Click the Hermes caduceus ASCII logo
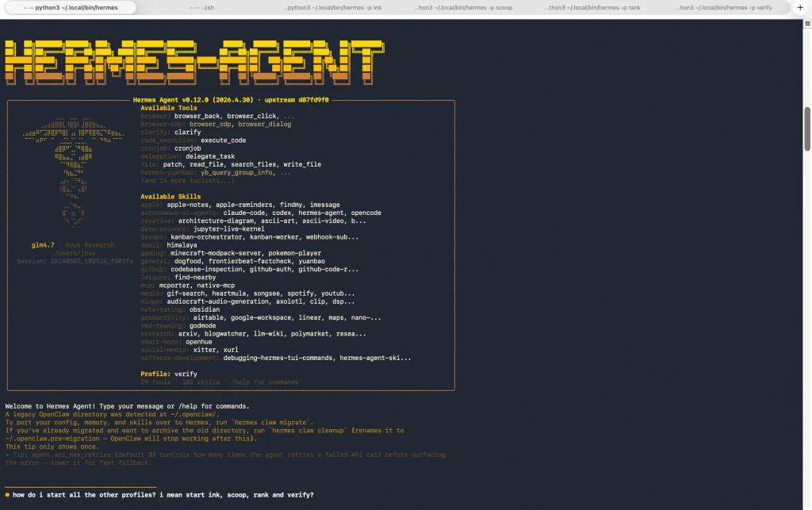The width and height of the screenshot is (812, 510). (x=73, y=172)
